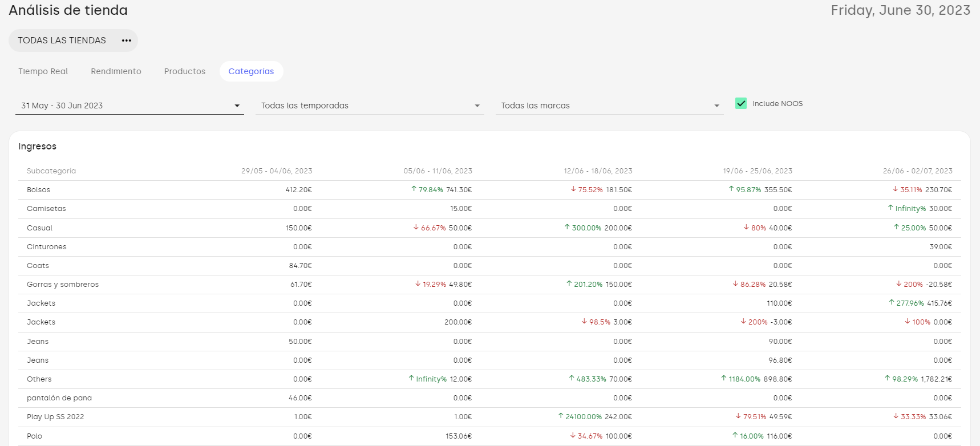980x446 pixels.
Task: Click the down arrow next to 98.5%
Action: coord(584,321)
